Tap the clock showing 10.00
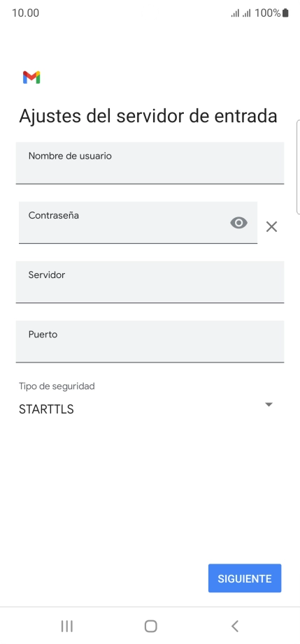300x644 pixels. pos(25,13)
